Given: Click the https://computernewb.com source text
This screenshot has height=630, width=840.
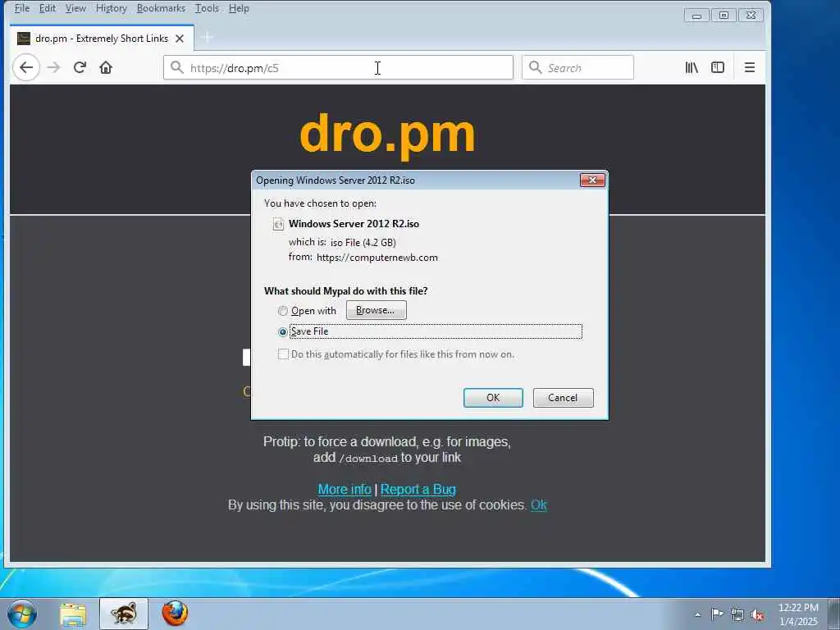Looking at the screenshot, I should coord(377,258).
